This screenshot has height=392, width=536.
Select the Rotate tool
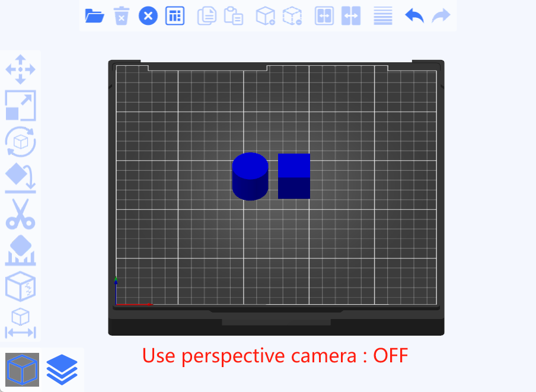pyautogui.click(x=20, y=142)
